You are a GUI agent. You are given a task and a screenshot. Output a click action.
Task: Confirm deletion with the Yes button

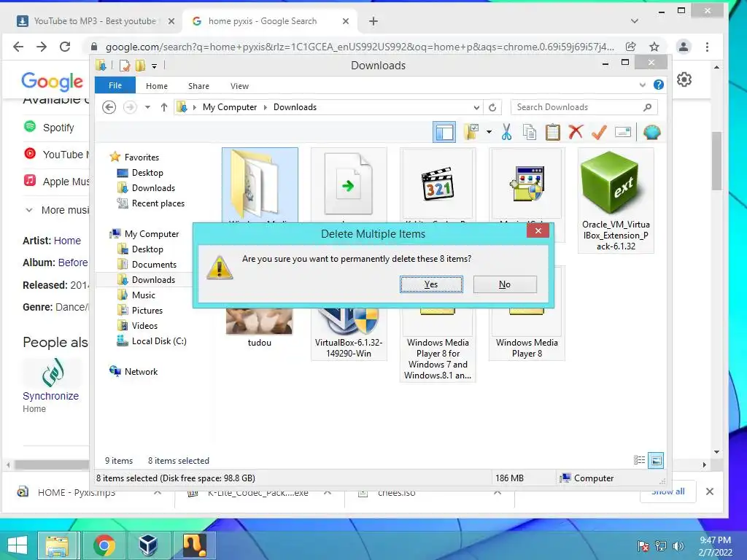tap(431, 284)
